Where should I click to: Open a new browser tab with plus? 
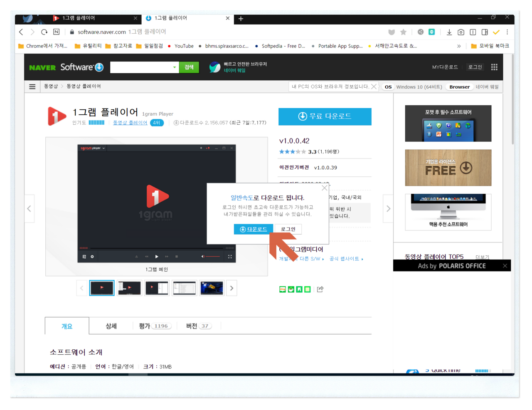241,19
